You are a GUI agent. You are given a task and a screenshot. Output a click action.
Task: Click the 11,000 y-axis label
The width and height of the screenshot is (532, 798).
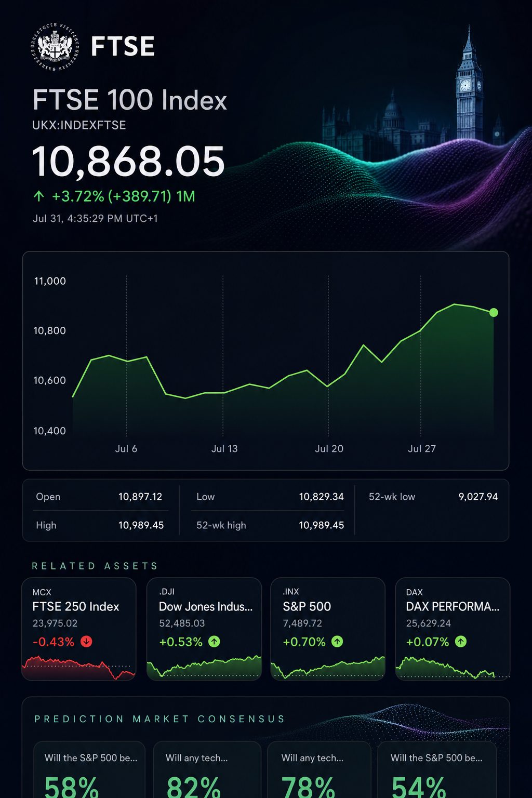(x=50, y=281)
